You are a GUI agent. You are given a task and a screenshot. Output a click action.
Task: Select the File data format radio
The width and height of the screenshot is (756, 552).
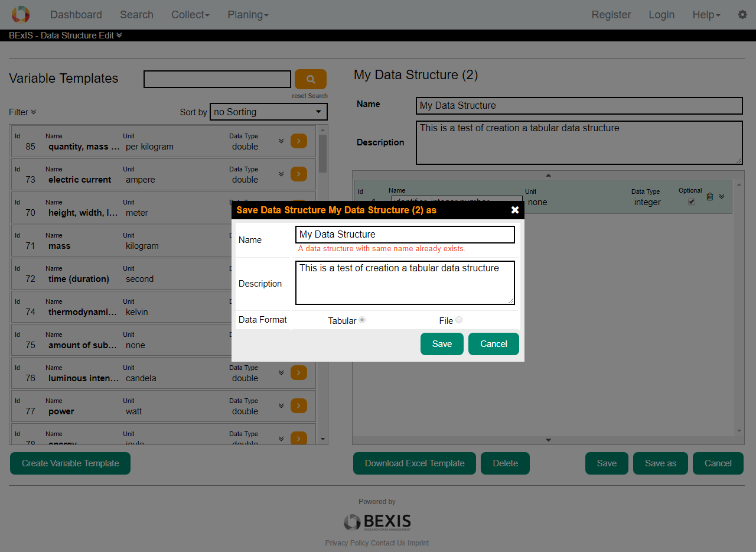[x=459, y=320]
